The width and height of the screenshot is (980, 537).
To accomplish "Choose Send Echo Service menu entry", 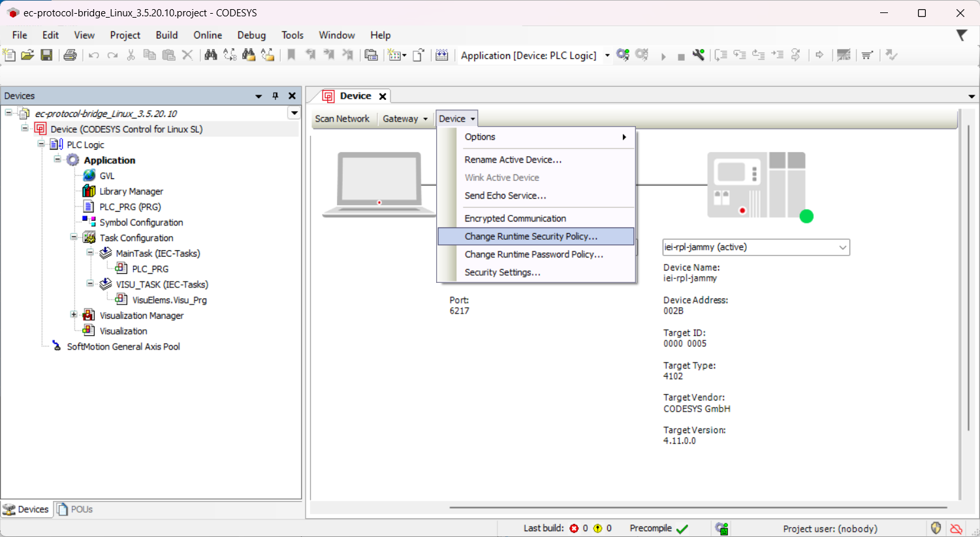I will [536, 195].
